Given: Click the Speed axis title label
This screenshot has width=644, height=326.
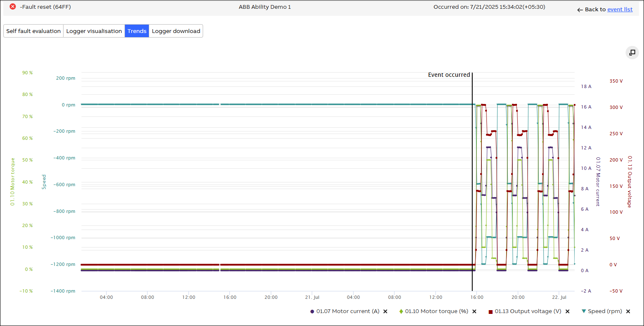Looking at the screenshot, I should [x=43, y=182].
